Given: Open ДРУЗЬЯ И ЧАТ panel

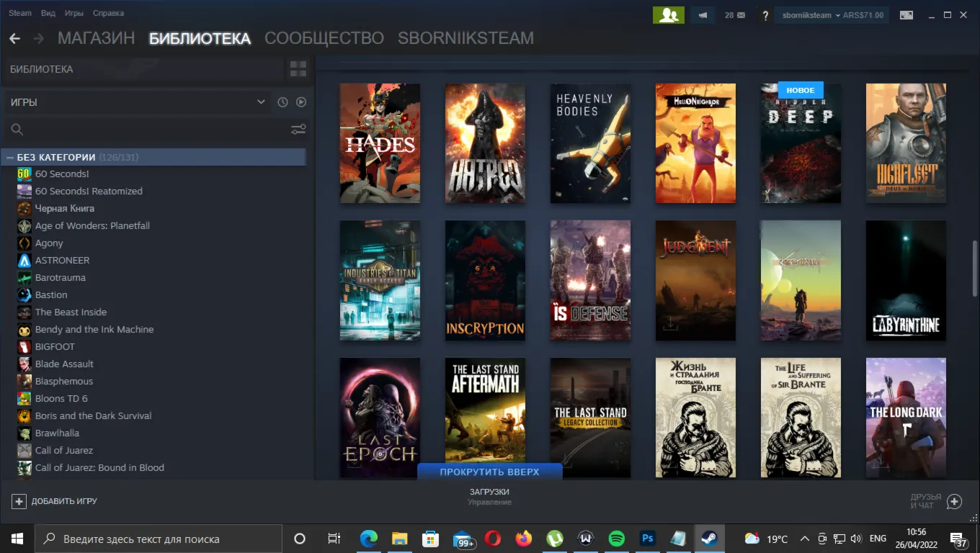Looking at the screenshot, I should tap(935, 501).
